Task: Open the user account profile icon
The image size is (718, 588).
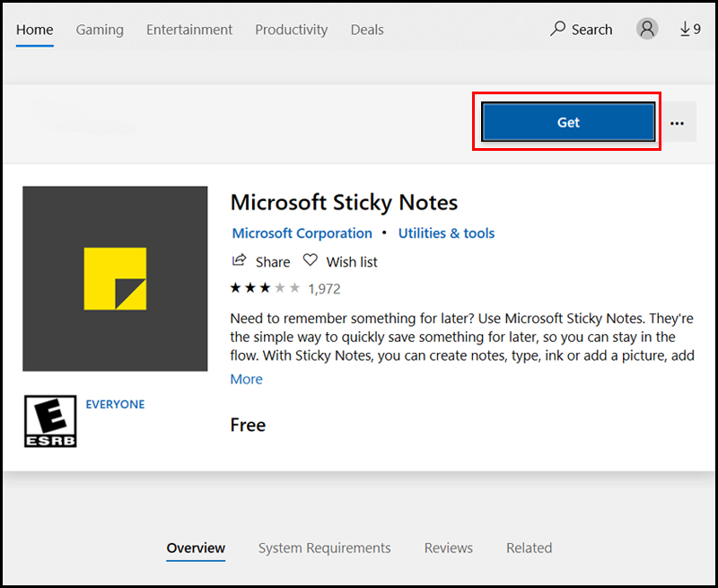Action: coord(647,29)
